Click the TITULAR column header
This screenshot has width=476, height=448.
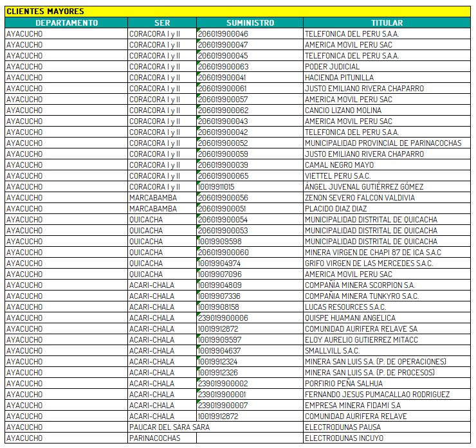click(x=387, y=22)
